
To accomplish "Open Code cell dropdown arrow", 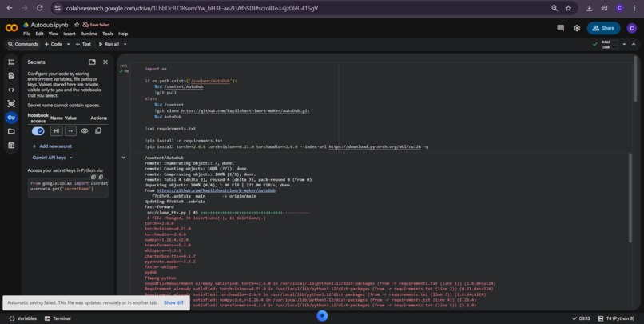I will click(68, 44).
